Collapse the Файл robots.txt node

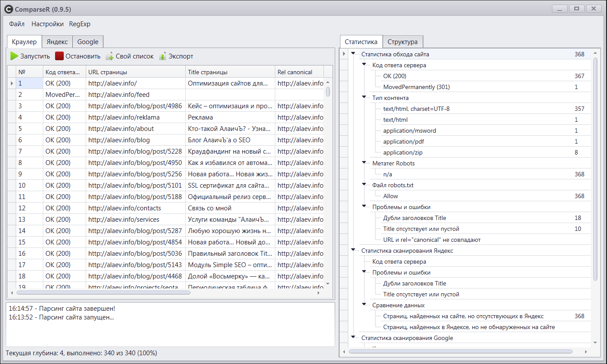tap(364, 185)
